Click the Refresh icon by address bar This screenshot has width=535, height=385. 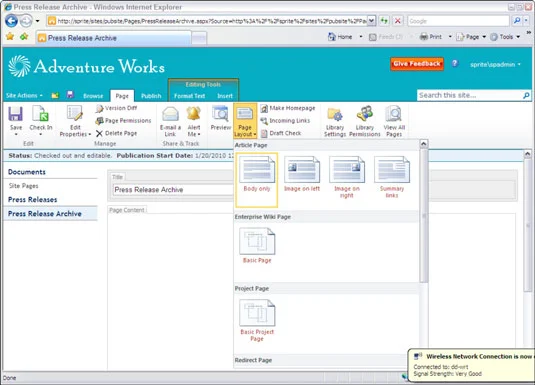[384, 21]
